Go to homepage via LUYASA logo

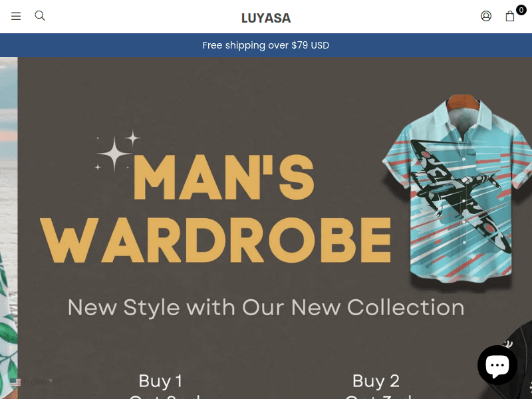point(266,18)
